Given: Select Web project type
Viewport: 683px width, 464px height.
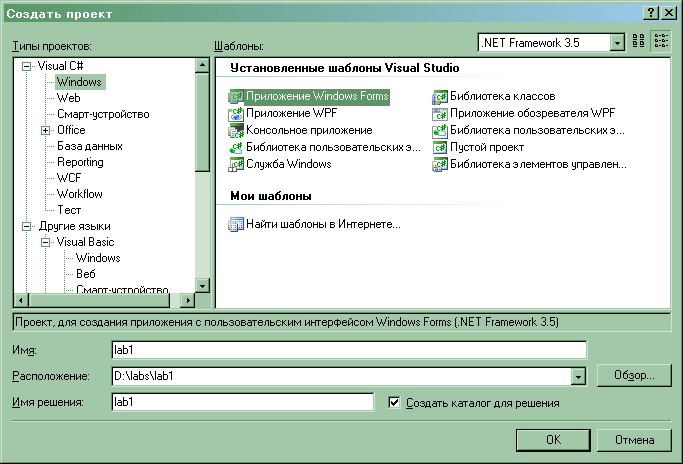Looking at the screenshot, I should click(x=69, y=98).
